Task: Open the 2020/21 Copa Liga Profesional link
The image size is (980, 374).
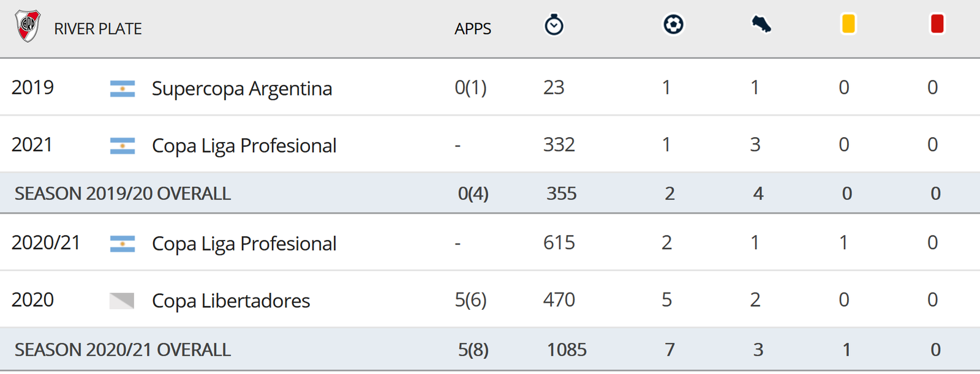Action: 244,244
